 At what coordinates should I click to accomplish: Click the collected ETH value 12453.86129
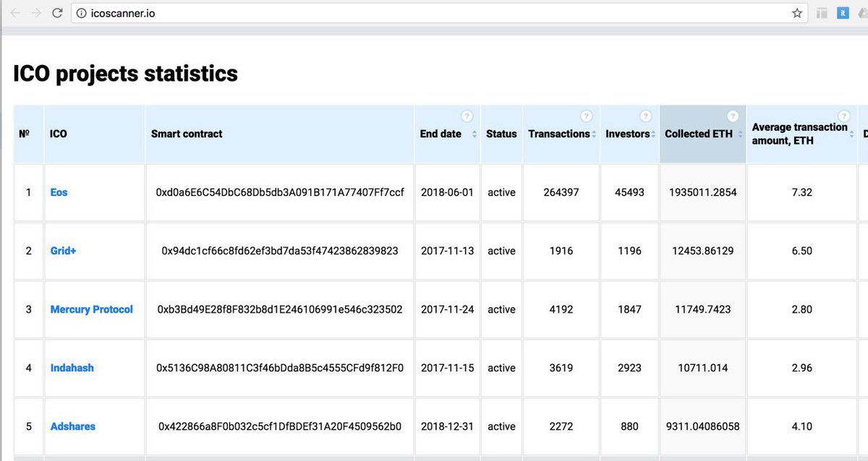click(703, 251)
